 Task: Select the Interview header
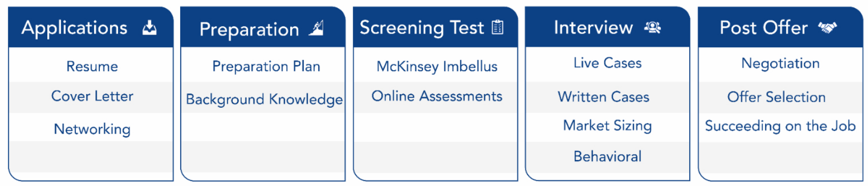[607, 27]
